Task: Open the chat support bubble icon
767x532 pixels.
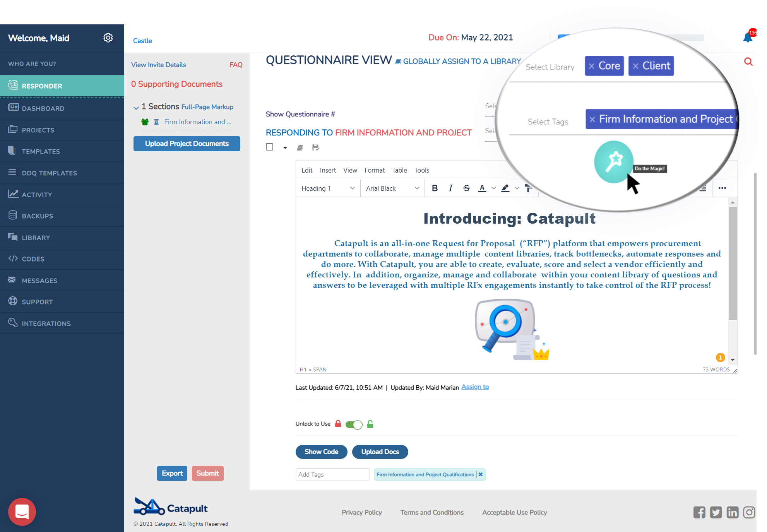Action: (22, 511)
